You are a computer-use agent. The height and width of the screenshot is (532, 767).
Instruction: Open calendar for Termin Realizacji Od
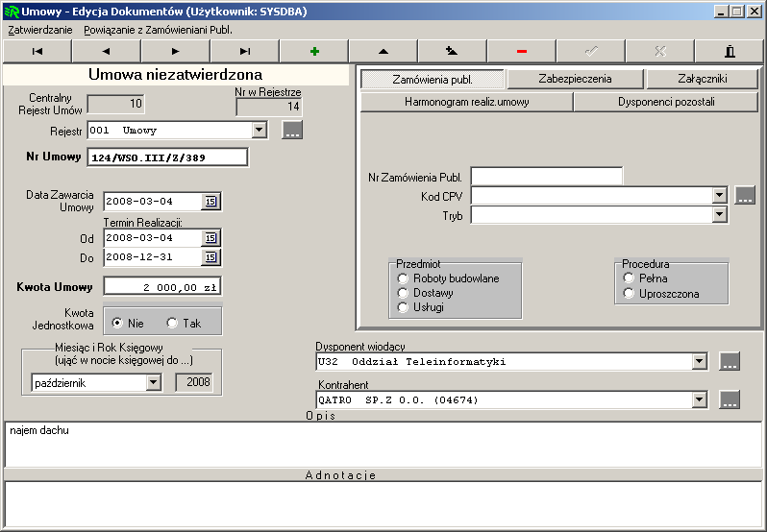pos(210,238)
